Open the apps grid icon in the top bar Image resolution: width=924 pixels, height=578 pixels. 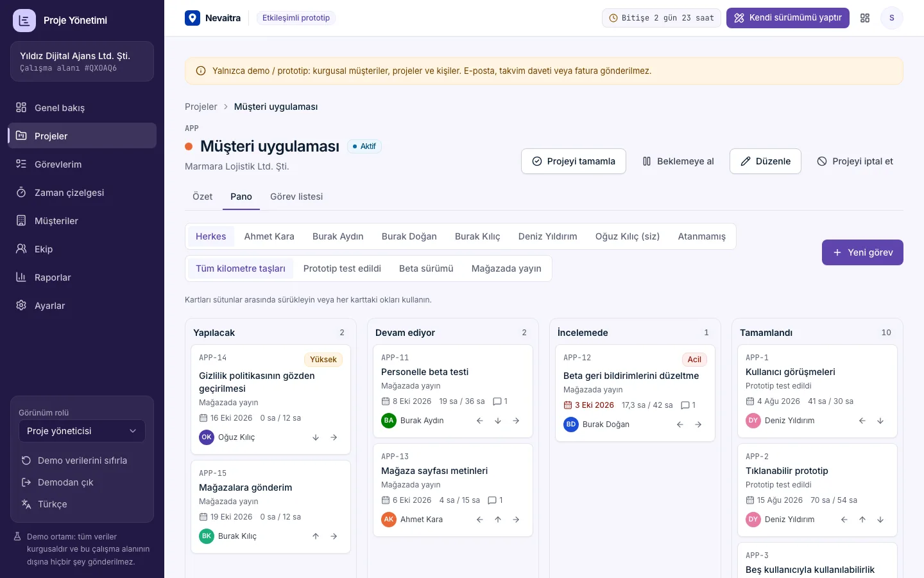coord(865,18)
